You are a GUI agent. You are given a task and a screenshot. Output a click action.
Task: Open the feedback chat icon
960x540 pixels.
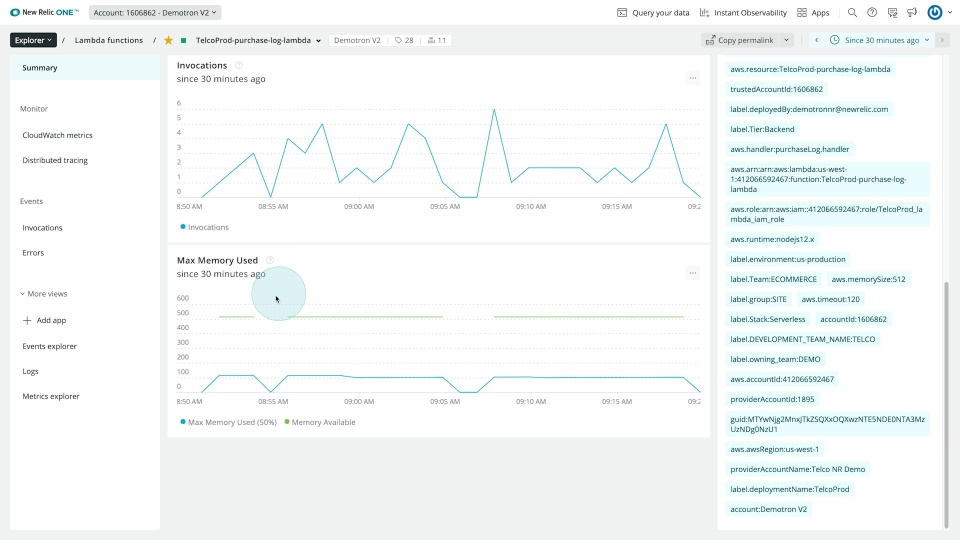coord(893,12)
